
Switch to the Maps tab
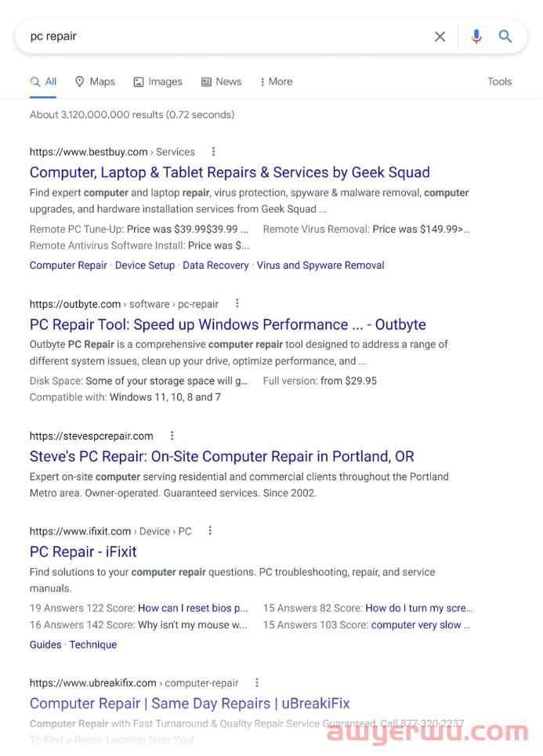(x=95, y=81)
